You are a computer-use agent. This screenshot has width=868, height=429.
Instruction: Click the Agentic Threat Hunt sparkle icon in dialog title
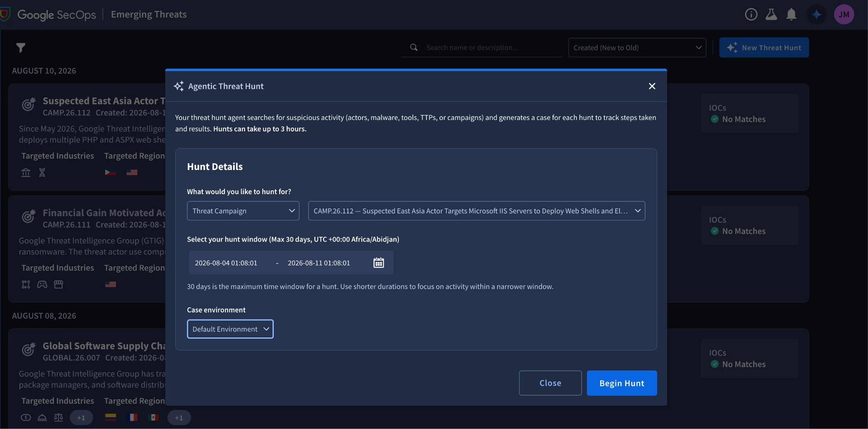(179, 86)
